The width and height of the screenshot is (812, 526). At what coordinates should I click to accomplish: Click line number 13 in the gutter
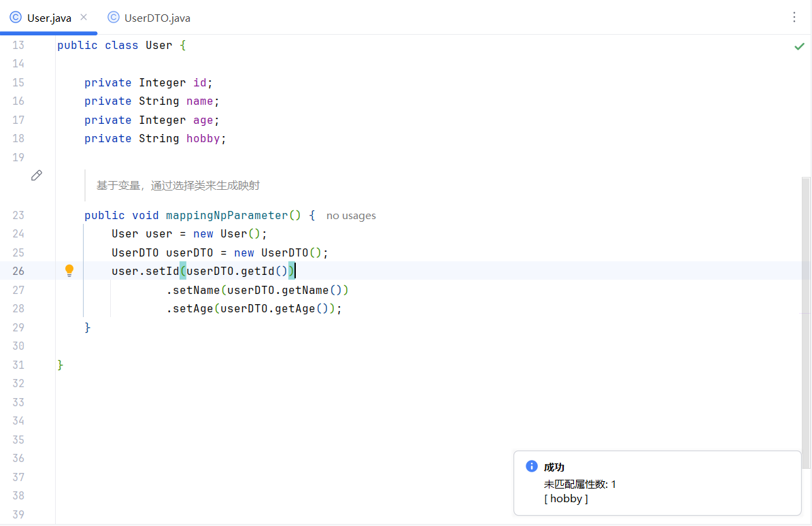pyautogui.click(x=18, y=45)
